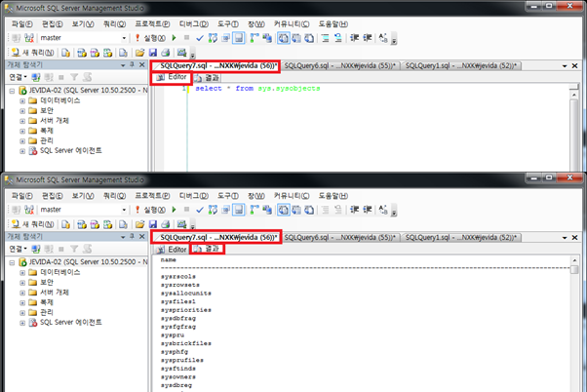Click Specify Template Values icon, top window
The width and height of the screenshot is (587, 392).
(x=383, y=38)
